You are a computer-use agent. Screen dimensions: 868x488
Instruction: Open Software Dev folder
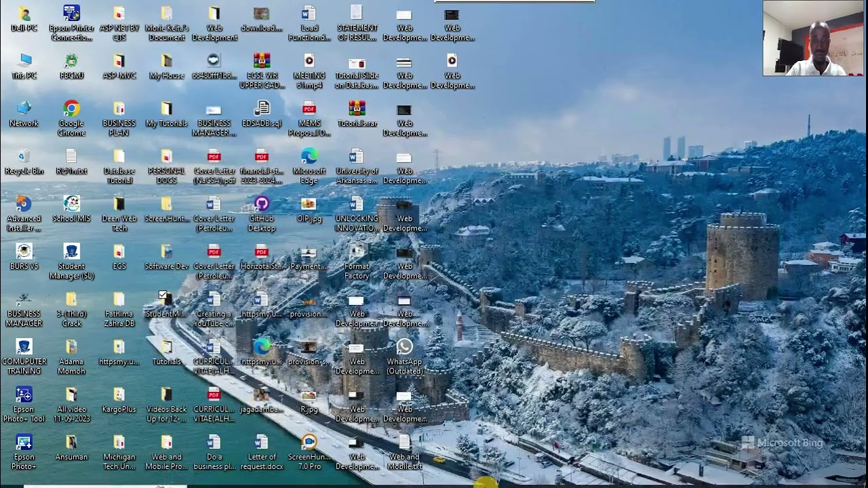(166, 257)
